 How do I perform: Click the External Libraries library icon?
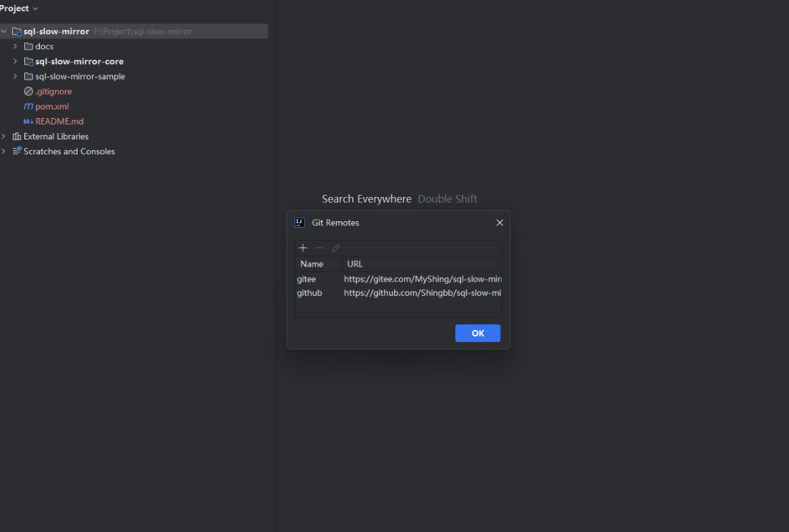pos(17,136)
